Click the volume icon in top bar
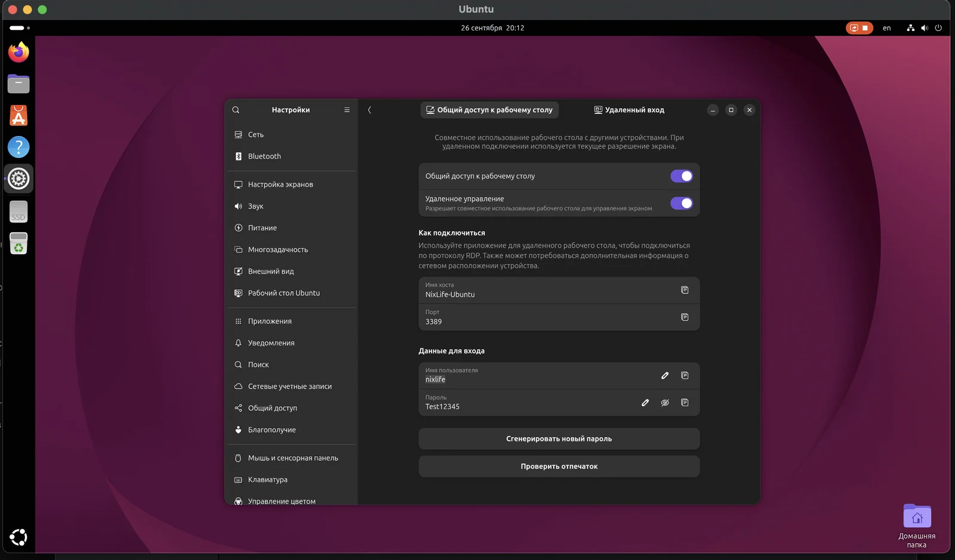This screenshot has height=560, width=955. click(925, 28)
